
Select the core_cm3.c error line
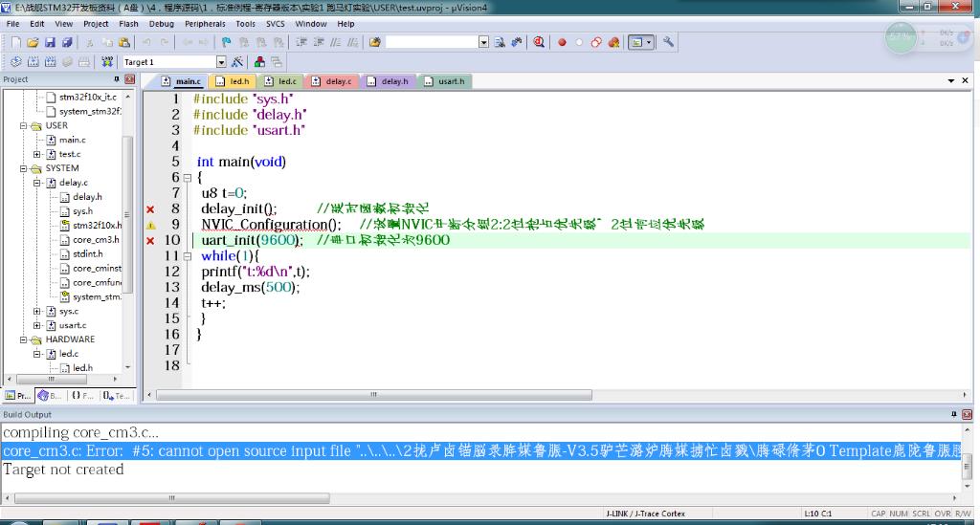coord(480,451)
